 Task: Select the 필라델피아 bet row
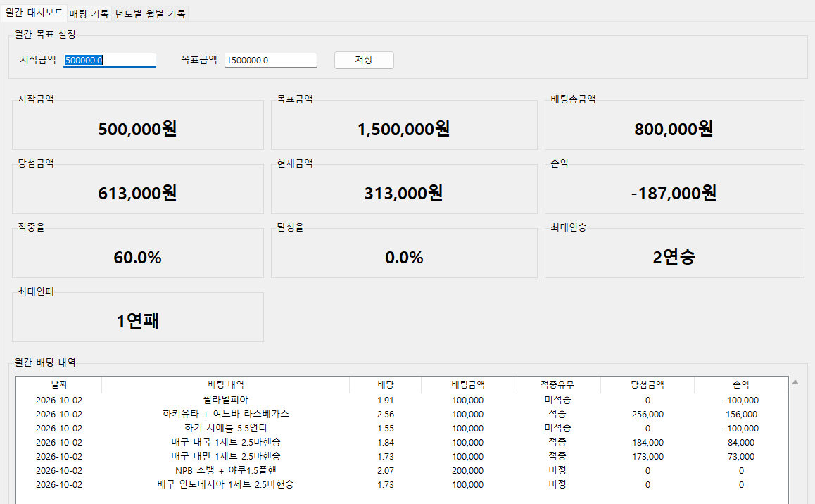coord(402,400)
